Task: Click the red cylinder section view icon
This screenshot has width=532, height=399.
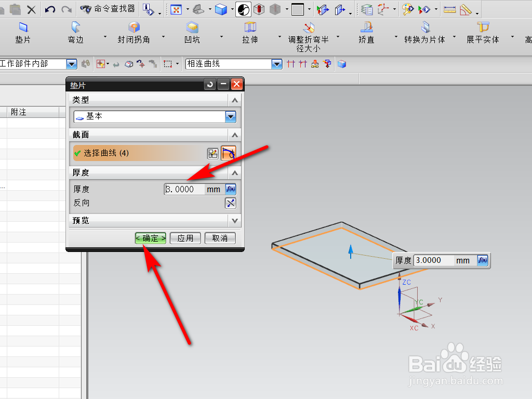Action: click(259, 9)
